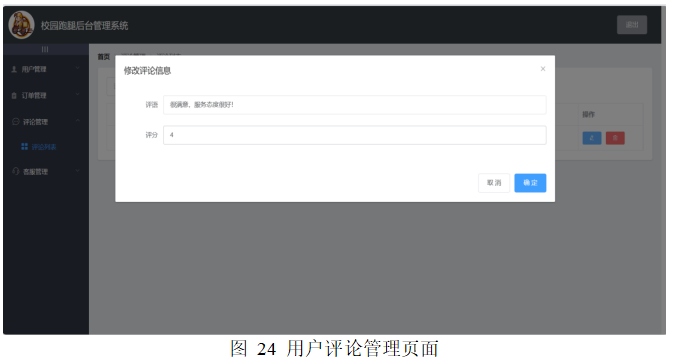680x362 pixels.
Task: Click the blue edit icon button in 操作 column
Action: [x=592, y=138]
